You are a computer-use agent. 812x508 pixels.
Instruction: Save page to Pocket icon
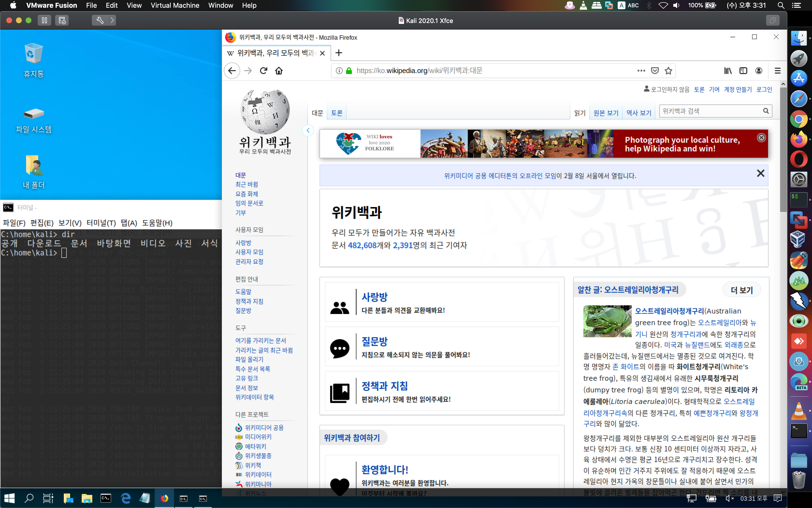tap(655, 71)
